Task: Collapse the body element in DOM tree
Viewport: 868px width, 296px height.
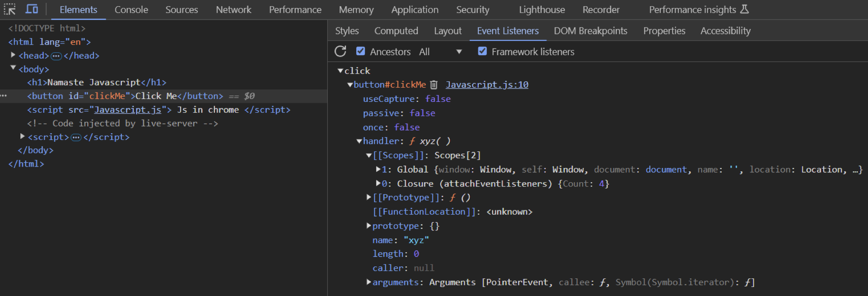Action: (13, 69)
